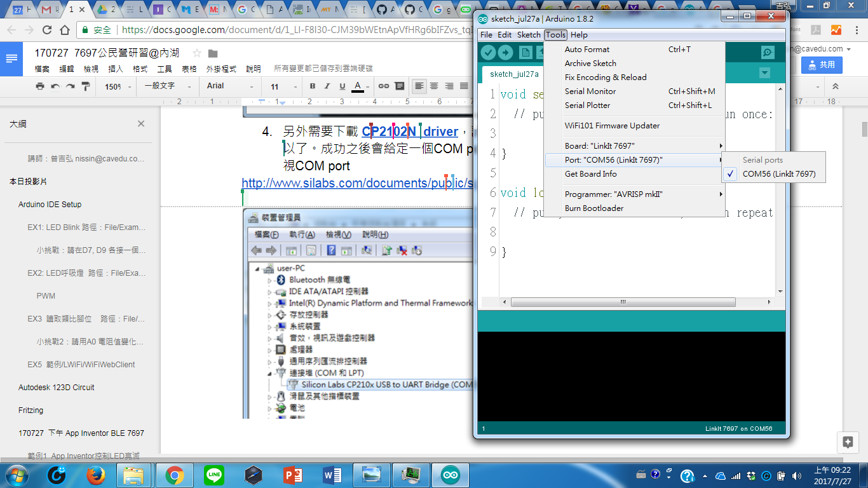Undo the last edit in Google Docs
Image resolution: width=868 pixels, height=488 pixels.
click(55, 86)
